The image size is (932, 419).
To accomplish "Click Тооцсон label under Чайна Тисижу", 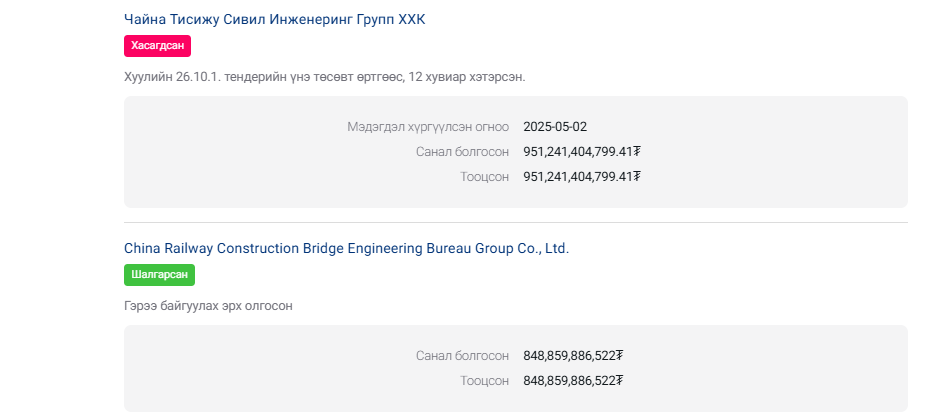I will 484,177.
